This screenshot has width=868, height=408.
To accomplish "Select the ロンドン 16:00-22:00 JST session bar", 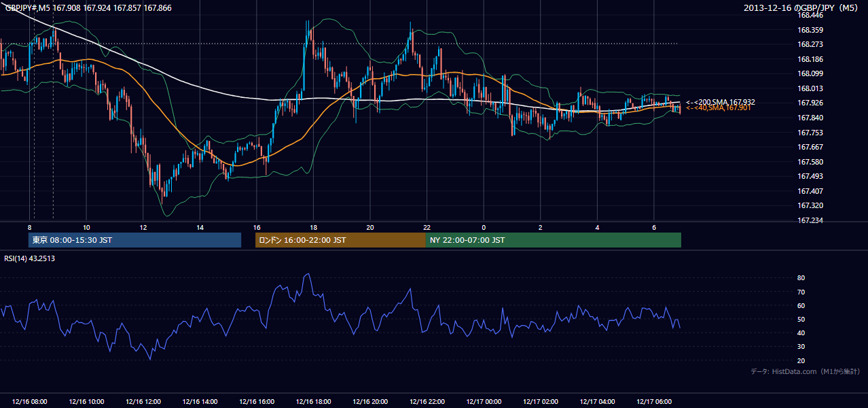I will pos(340,240).
